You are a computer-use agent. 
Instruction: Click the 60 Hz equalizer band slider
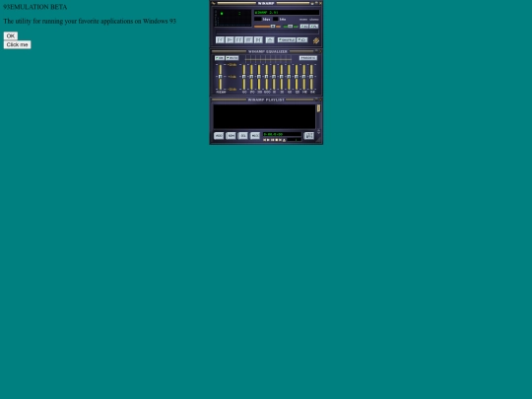[x=244, y=77]
